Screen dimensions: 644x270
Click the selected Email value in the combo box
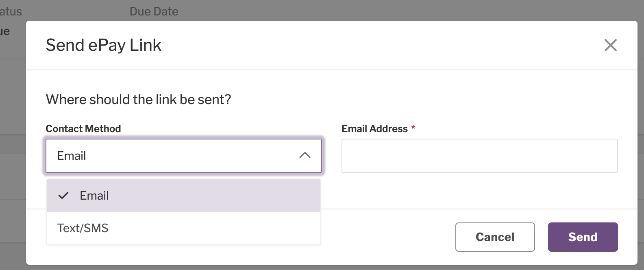tap(72, 156)
